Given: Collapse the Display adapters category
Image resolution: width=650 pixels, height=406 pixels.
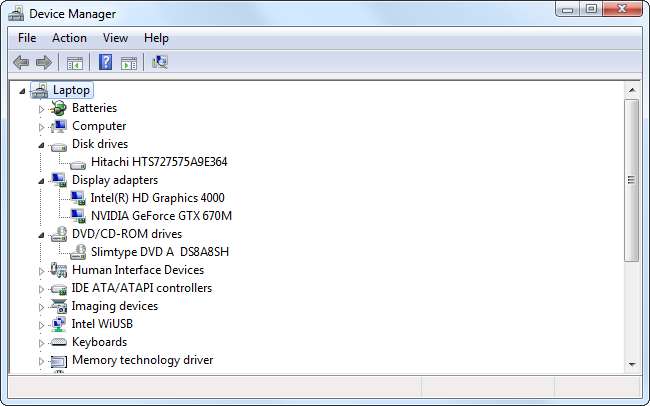Looking at the screenshot, I should click(x=42, y=180).
